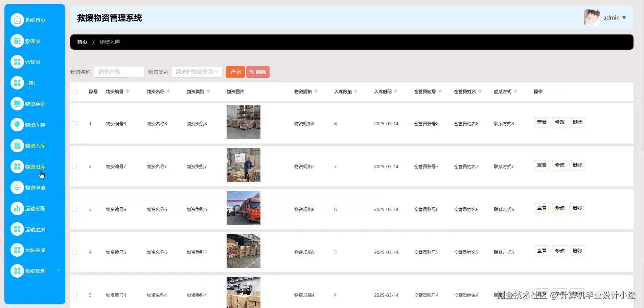This screenshot has width=644, height=308.
Task: Click 查看 for 物资编号5
Action: click(542, 251)
